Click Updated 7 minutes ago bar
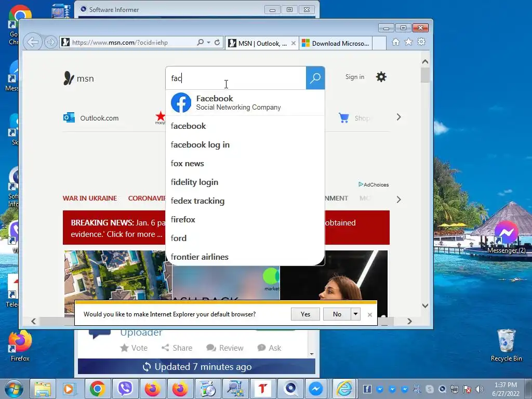 196,367
